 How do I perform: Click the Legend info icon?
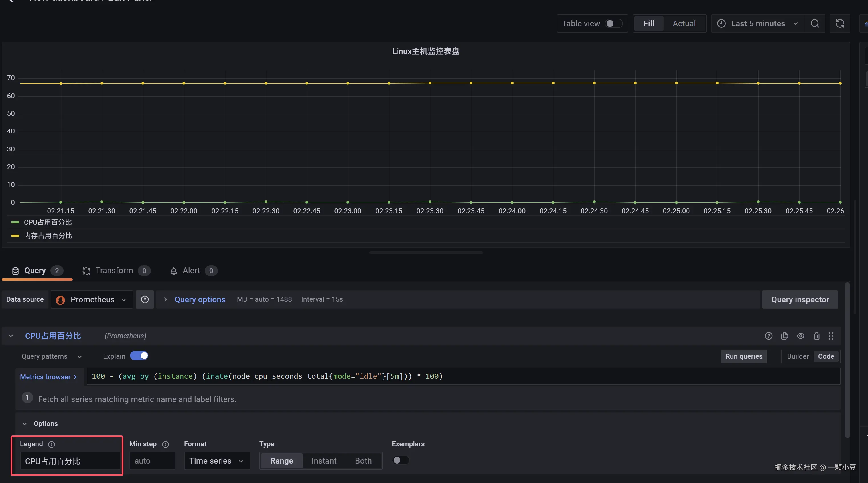(52, 444)
